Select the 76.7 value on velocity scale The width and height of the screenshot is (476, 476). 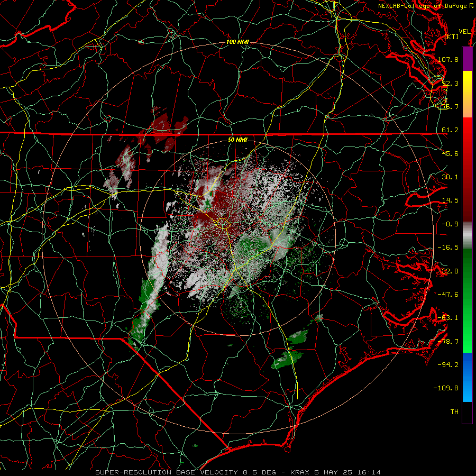[x=450, y=106]
